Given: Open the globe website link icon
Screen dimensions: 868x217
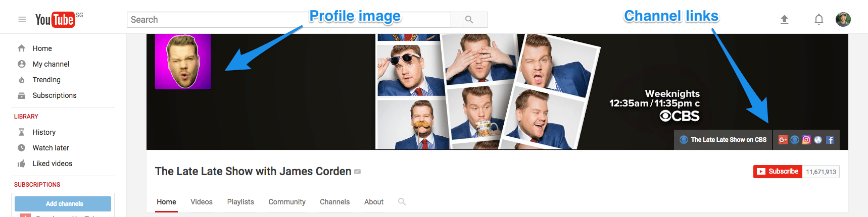Looking at the screenshot, I should 818,140.
